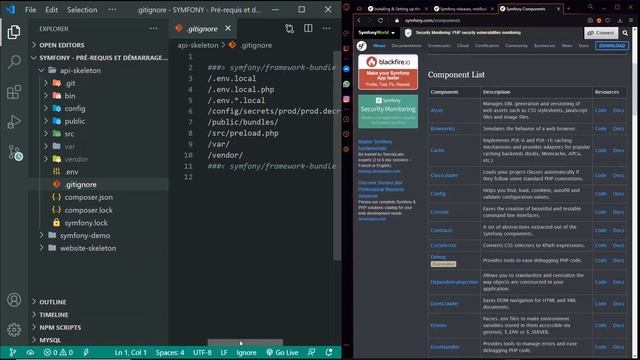Screen dimensions: 640x360
Task: Click the DOWNLOAD button on Symfony site
Action: point(612,46)
